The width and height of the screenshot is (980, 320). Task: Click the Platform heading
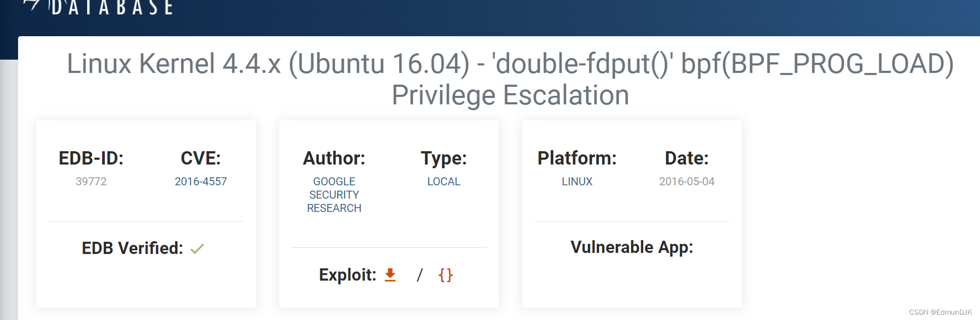576,158
